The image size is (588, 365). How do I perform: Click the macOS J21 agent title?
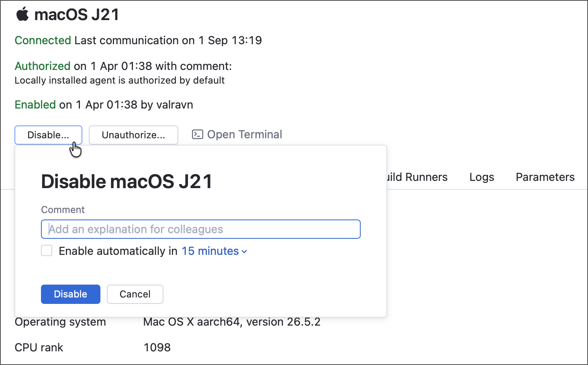[77, 15]
